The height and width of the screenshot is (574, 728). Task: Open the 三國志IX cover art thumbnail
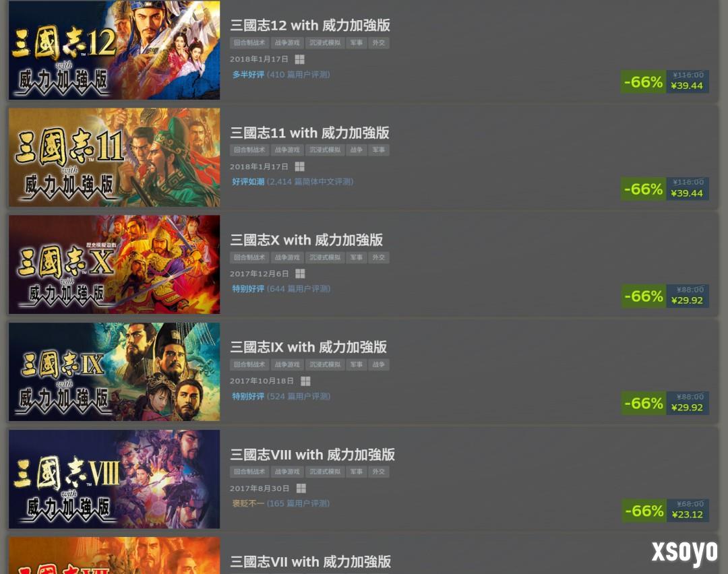pyautogui.click(x=114, y=372)
